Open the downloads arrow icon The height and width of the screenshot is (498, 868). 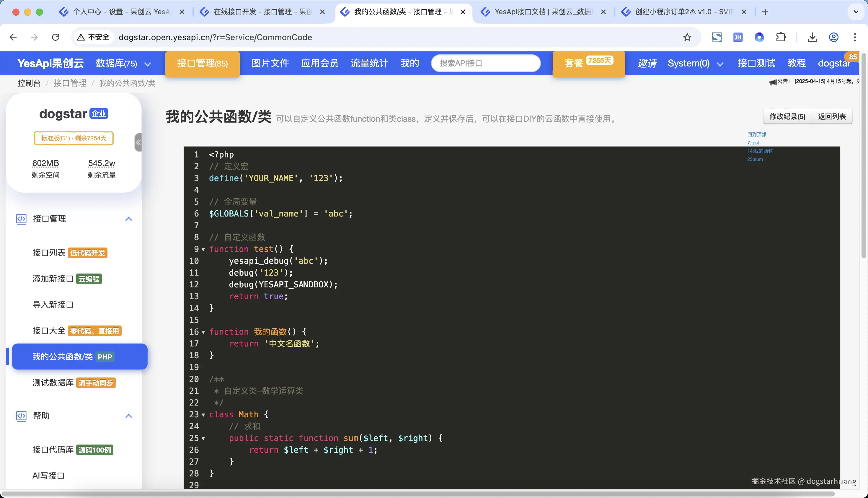pyautogui.click(x=812, y=37)
